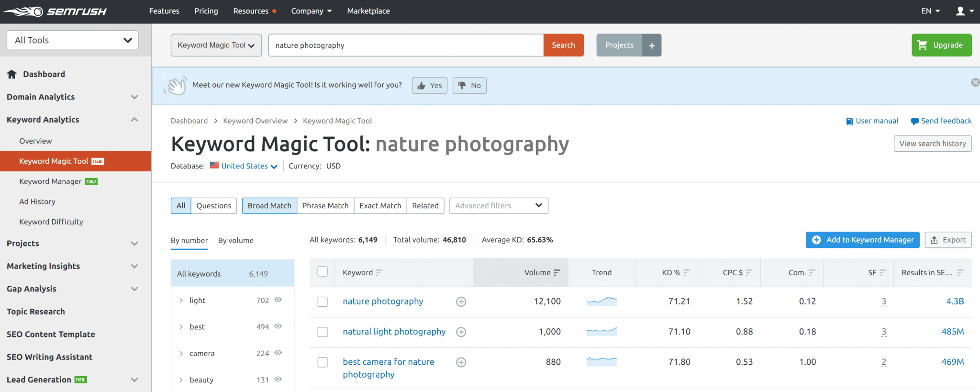Open the 4.3B results link
The height and width of the screenshot is (392, 980).
click(955, 302)
